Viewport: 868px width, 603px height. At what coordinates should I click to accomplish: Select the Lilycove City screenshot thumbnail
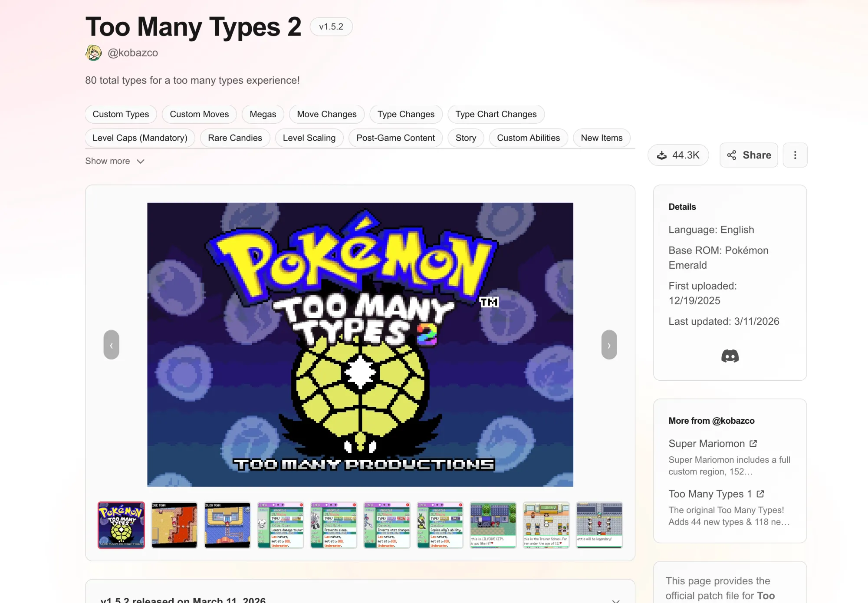[x=493, y=525]
